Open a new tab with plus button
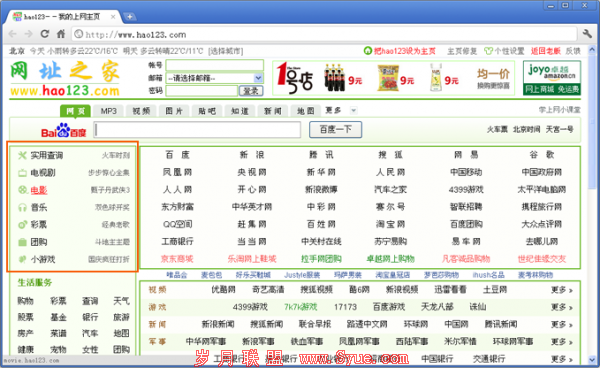 point(130,17)
